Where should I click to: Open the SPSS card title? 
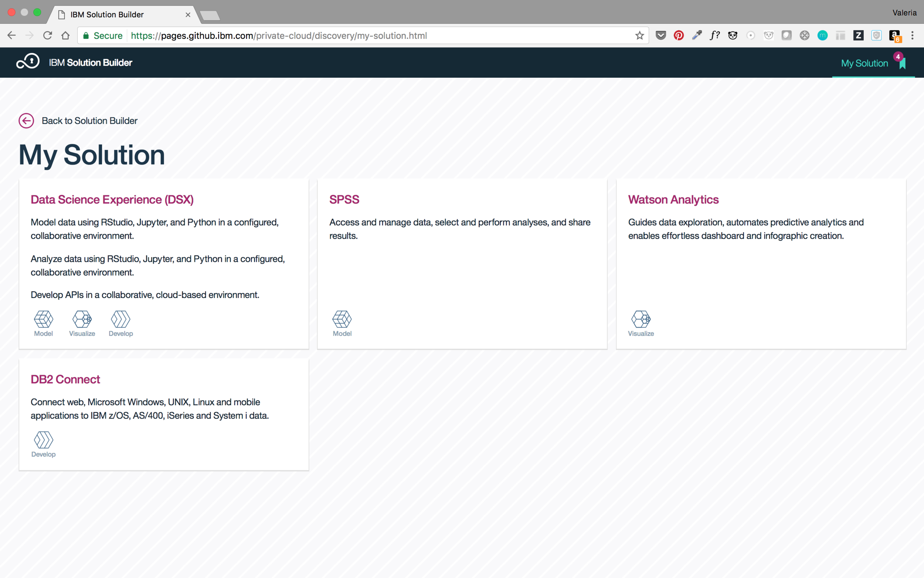click(x=344, y=200)
